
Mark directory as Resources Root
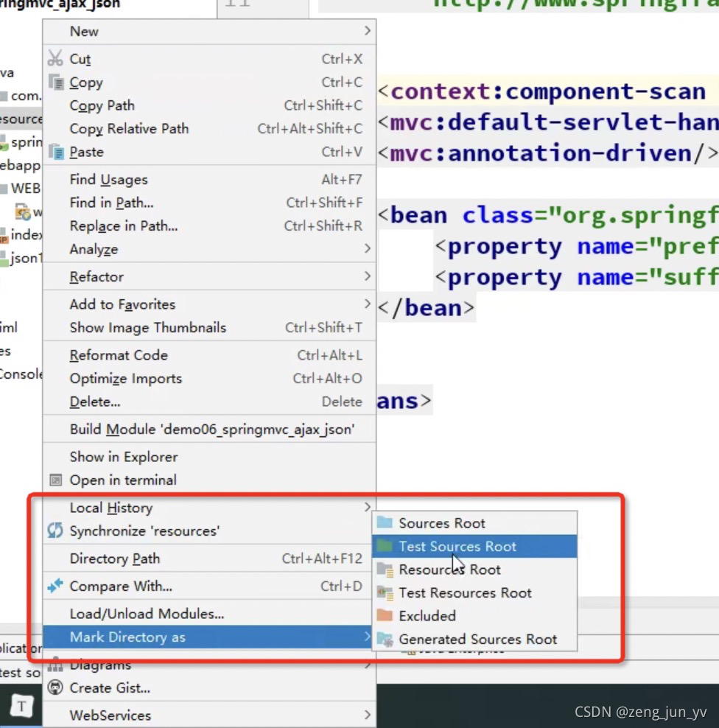[x=474, y=570]
